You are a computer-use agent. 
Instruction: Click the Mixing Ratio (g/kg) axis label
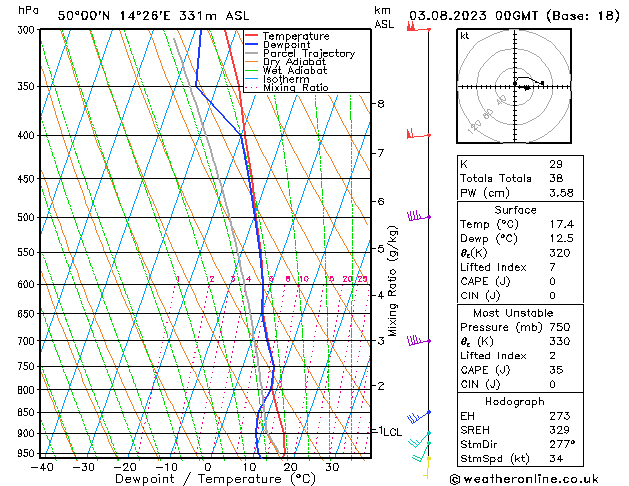coord(392,281)
